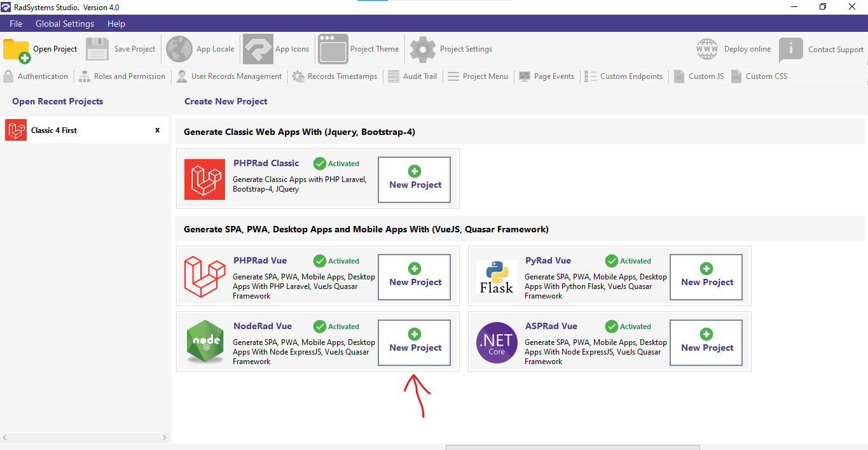Remove Classic 4 First from recent projects
The height and width of the screenshot is (450, 868).
click(x=158, y=130)
